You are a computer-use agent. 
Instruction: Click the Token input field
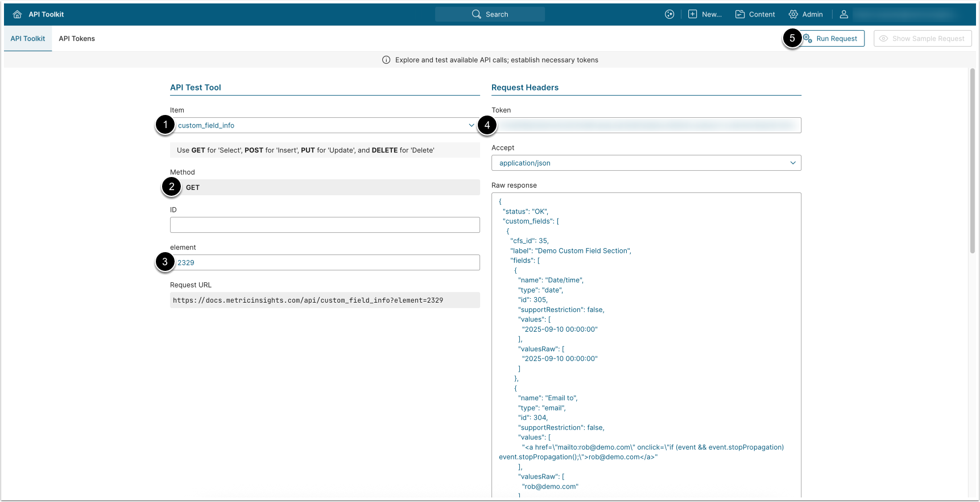[646, 125]
